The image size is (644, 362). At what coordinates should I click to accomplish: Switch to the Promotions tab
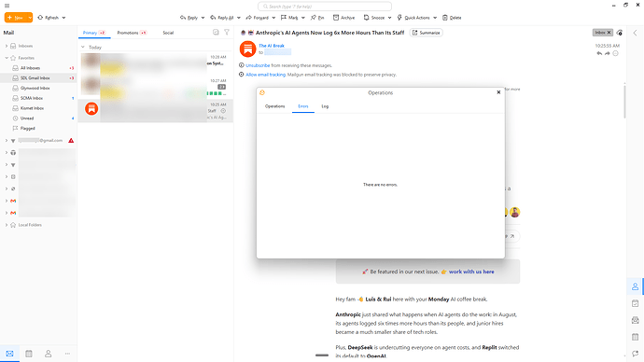click(132, 33)
